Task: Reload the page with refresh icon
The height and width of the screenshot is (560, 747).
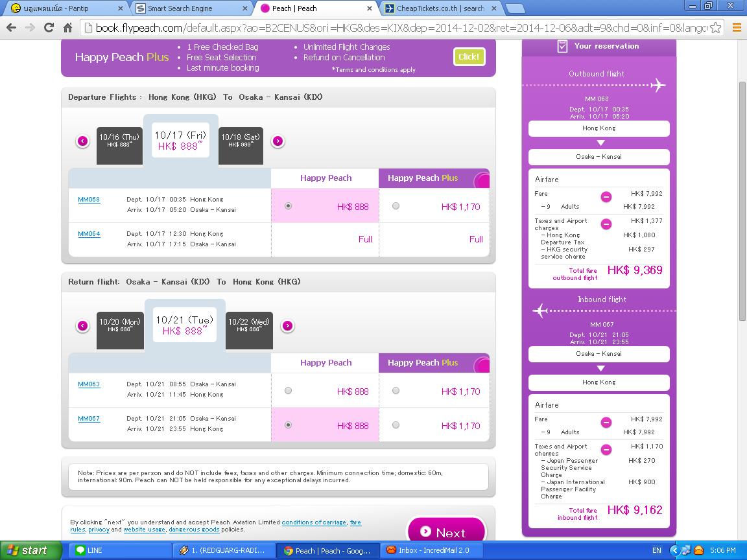Action: 49,28
